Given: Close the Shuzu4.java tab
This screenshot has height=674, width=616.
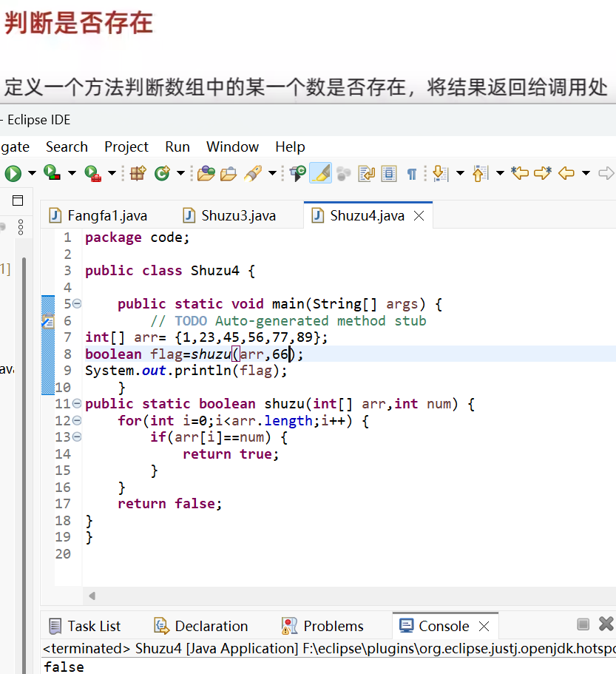Looking at the screenshot, I should [419, 216].
